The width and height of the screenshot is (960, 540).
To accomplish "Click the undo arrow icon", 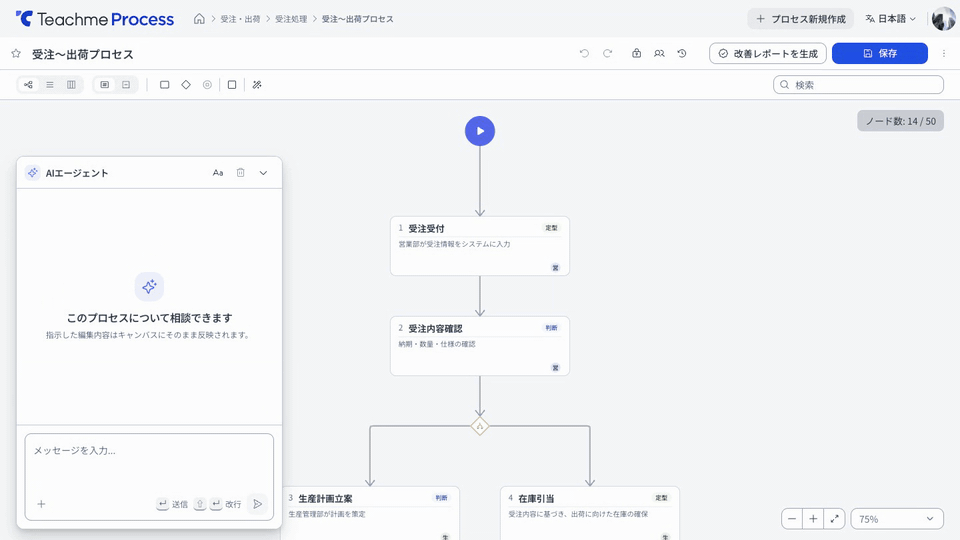I will tap(584, 53).
